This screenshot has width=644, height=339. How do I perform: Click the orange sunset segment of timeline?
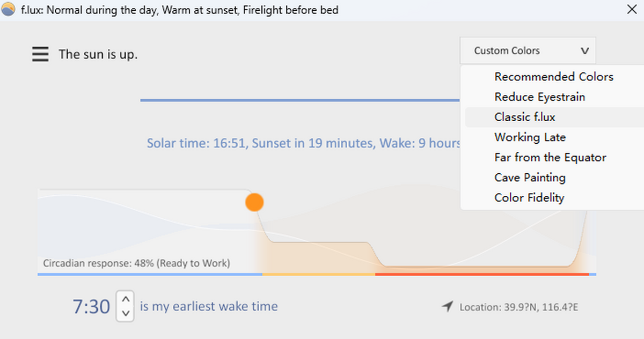point(318,274)
